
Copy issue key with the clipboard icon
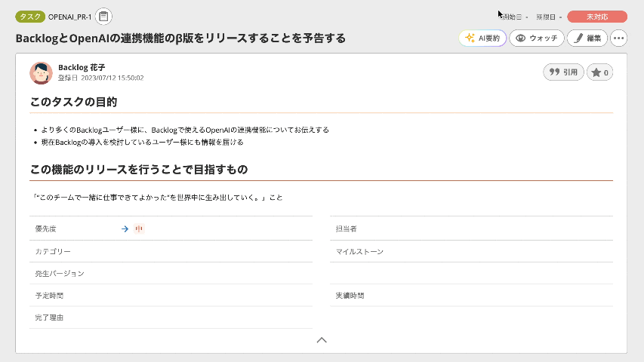tap(104, 17)
